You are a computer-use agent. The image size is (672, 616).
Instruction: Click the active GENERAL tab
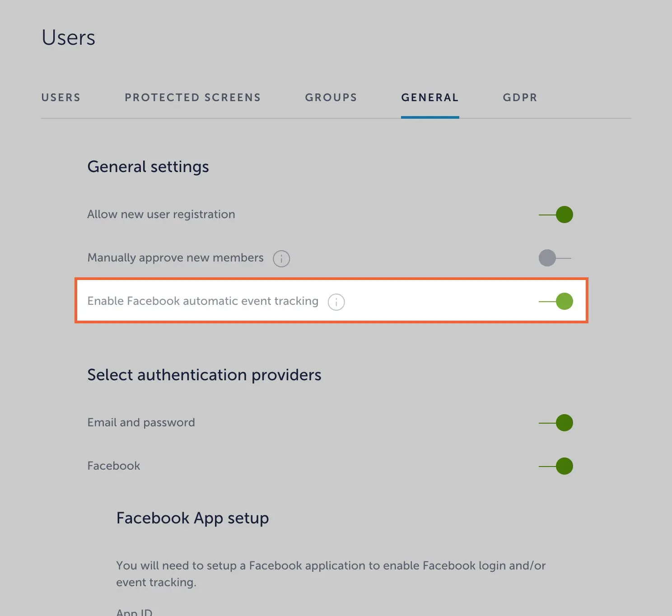[x=430, y=98]
